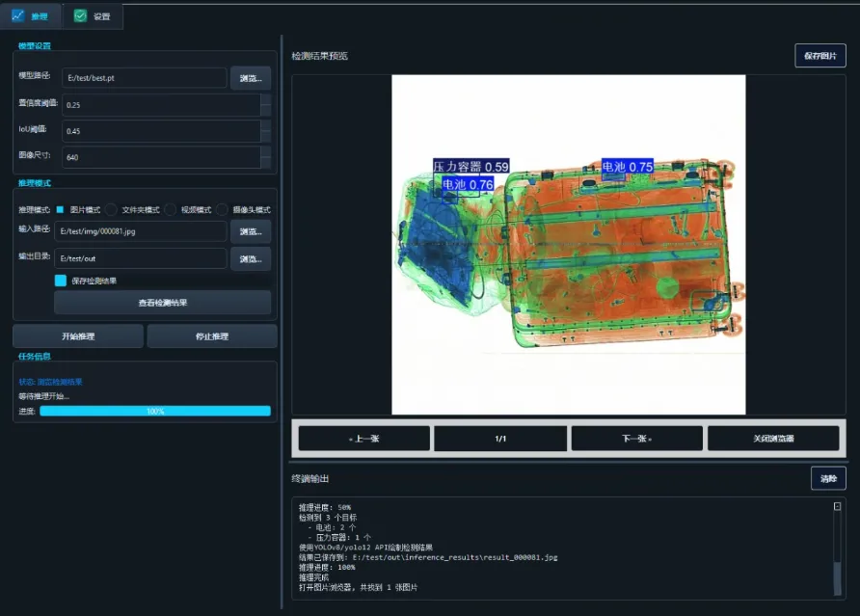The height and width of the screenshot is (616, 860).
Task: Browse for the model file next to 模型路径
Action: pyautogui.click(x=251, y=78)
